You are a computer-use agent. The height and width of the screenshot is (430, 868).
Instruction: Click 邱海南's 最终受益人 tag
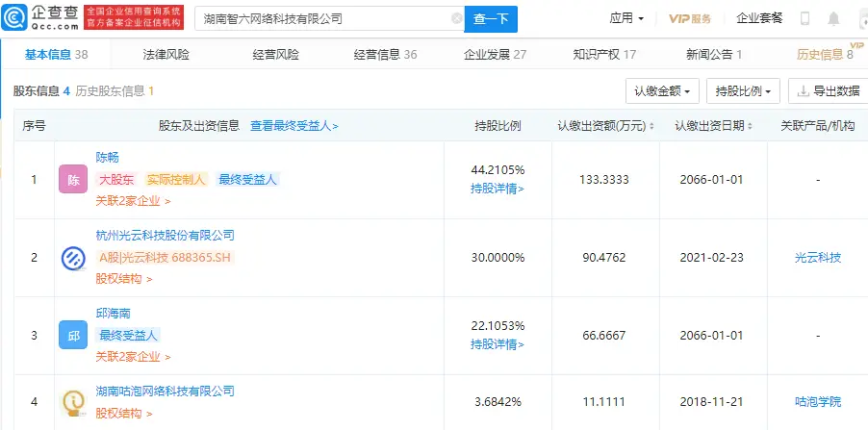coord(128,336)
